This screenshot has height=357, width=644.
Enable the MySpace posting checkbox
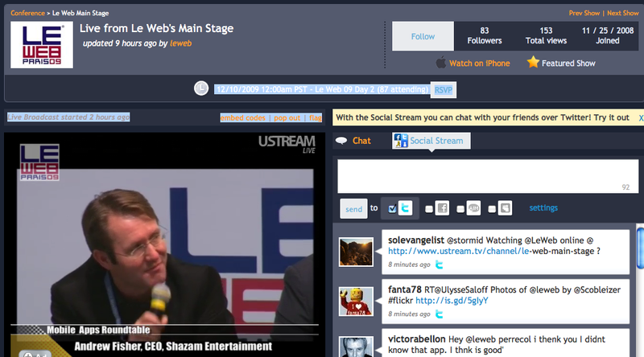tap(493, 209)
